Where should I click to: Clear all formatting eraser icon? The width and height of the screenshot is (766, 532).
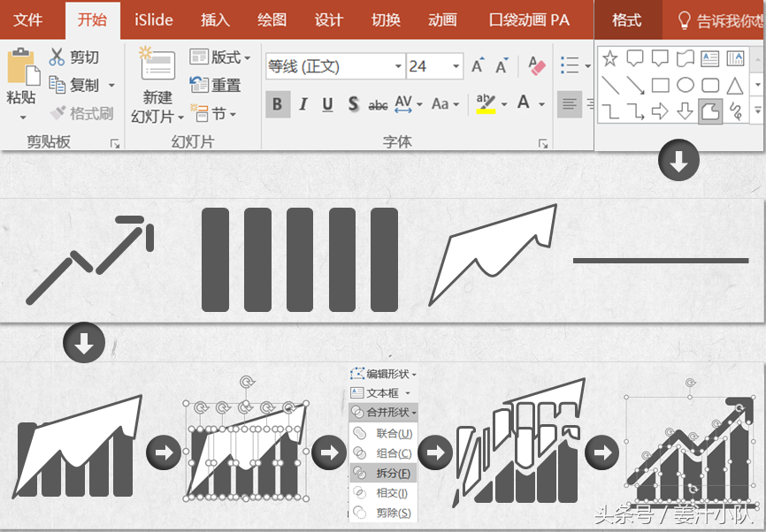(536, 65)
